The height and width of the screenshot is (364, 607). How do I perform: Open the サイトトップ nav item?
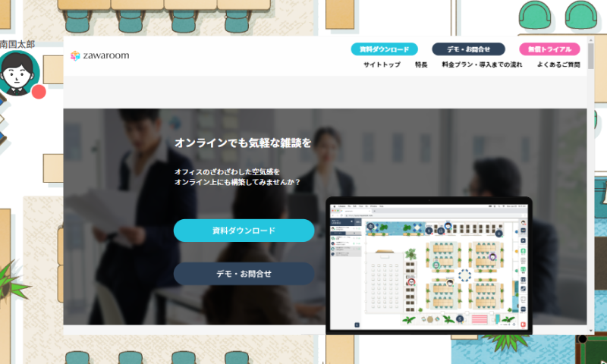[382, 65]
